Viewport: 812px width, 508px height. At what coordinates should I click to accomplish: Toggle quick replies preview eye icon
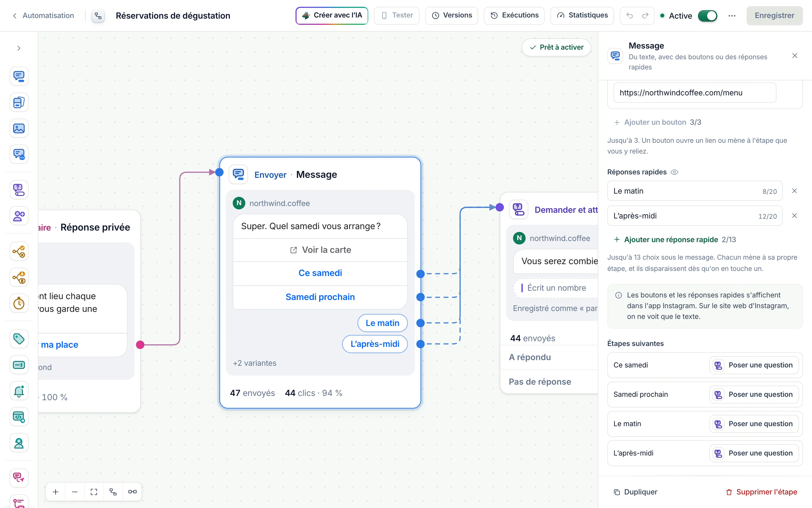pos(674,172)
